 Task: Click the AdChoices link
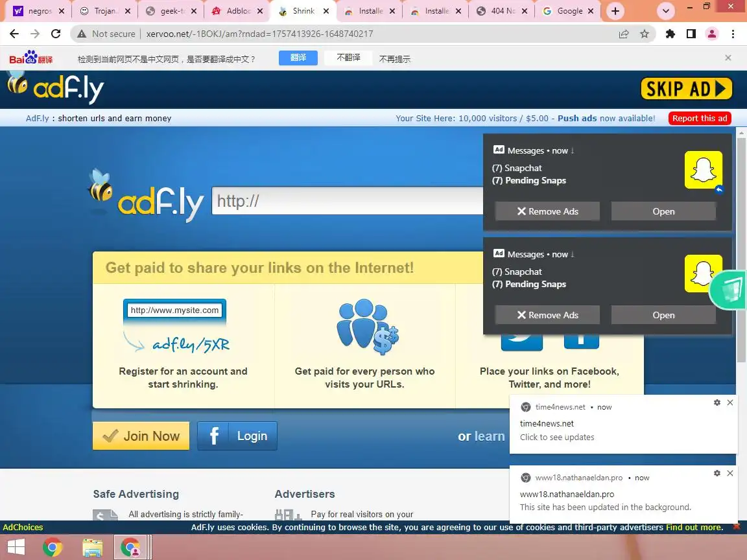[23, 527]
